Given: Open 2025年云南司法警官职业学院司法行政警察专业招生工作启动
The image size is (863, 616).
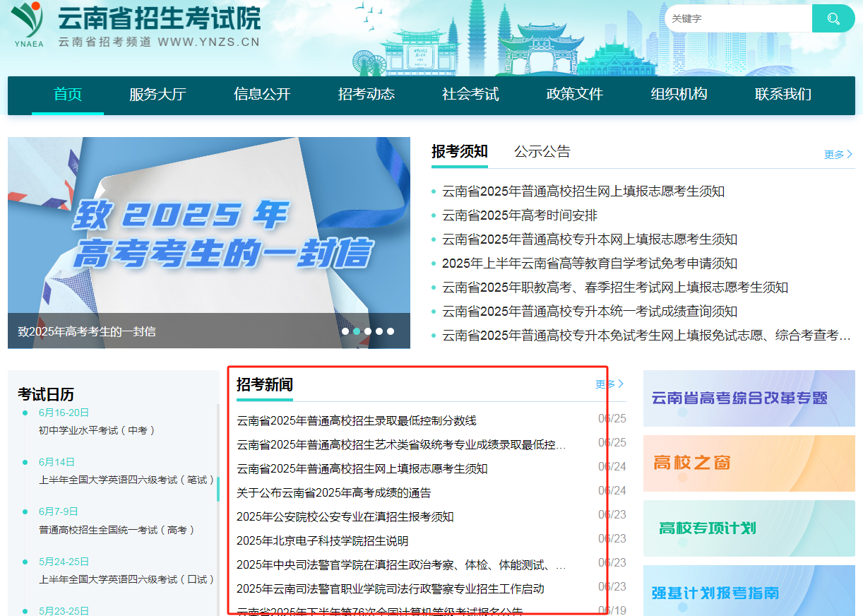Looking at the screenshot, I should [391, 588].
